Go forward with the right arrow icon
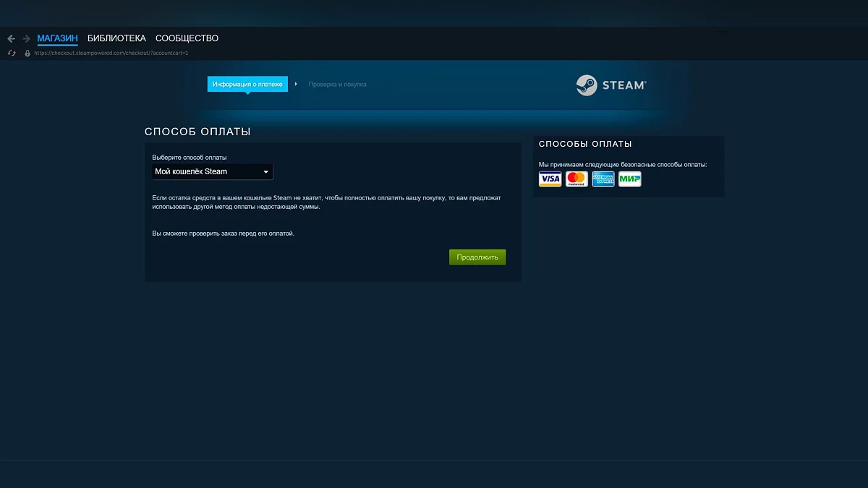Viewport: 868px width, 488px height. [x=27, y=38]
